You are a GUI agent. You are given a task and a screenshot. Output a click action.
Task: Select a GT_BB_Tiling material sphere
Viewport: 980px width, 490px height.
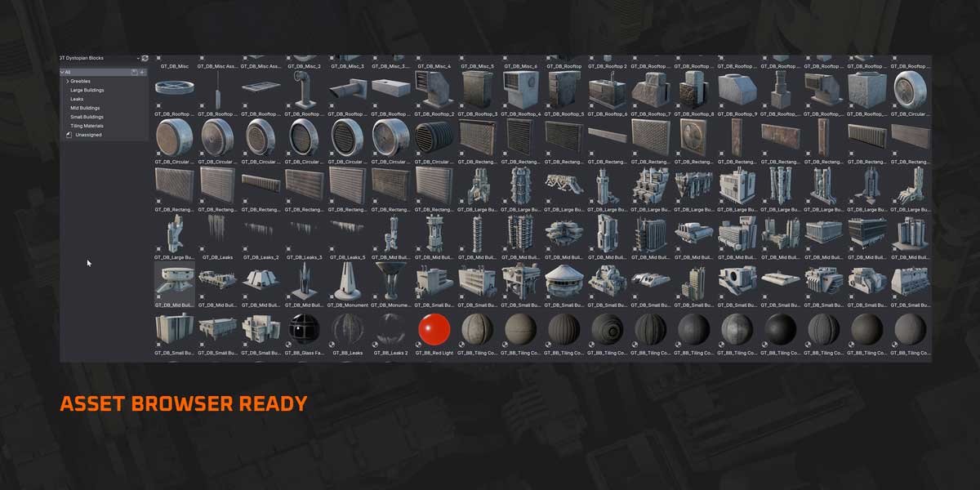coord(475,328)
